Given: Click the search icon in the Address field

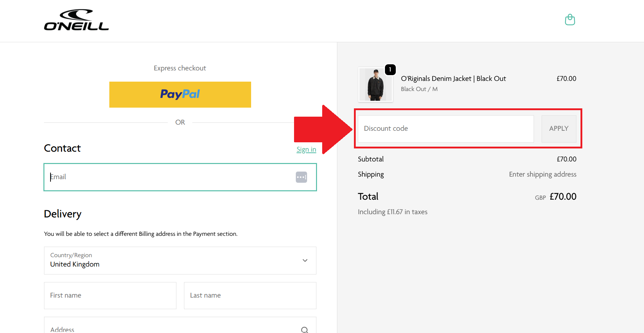Looking at the screenshot, I should (305, 329).
